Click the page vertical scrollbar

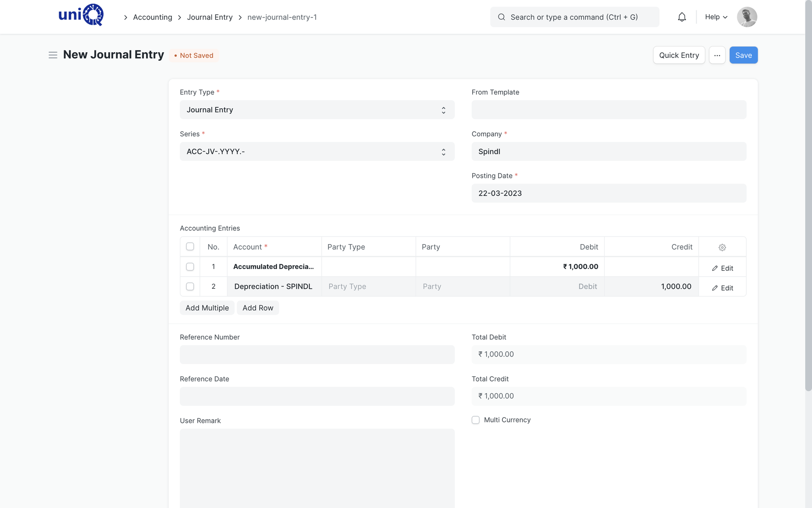[x=808, y=196]
